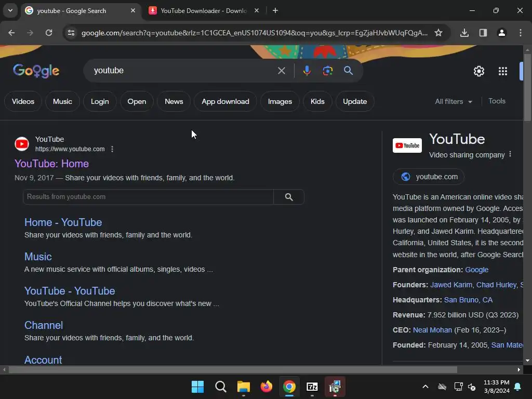Image resolution: width=532 pixels, height=399 pixels.
Task: Select the Update filter chip
Action: tap(355, 101)
